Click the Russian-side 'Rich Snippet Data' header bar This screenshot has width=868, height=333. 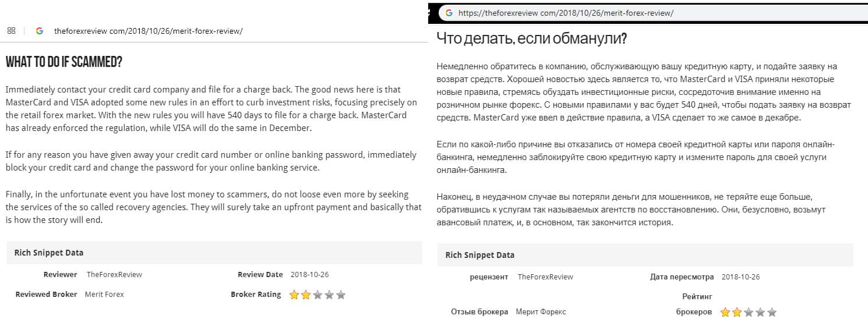coord(645,255)
